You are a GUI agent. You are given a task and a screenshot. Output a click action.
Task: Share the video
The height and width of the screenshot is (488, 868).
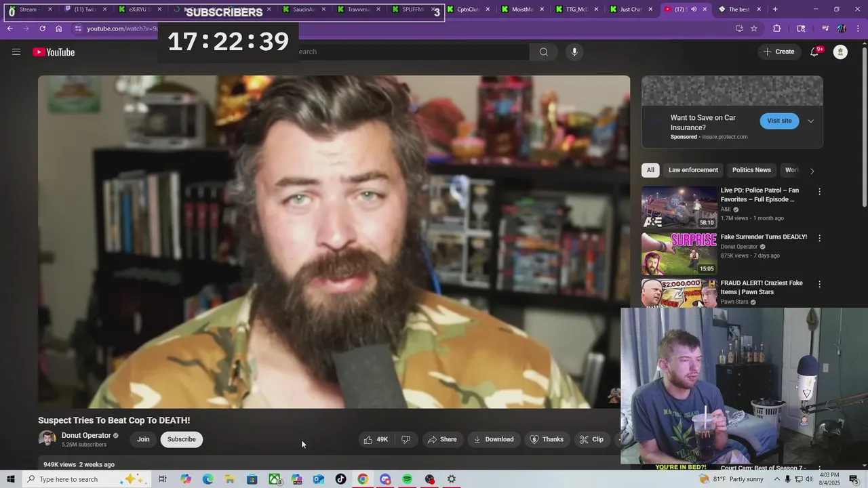(442, 439)
